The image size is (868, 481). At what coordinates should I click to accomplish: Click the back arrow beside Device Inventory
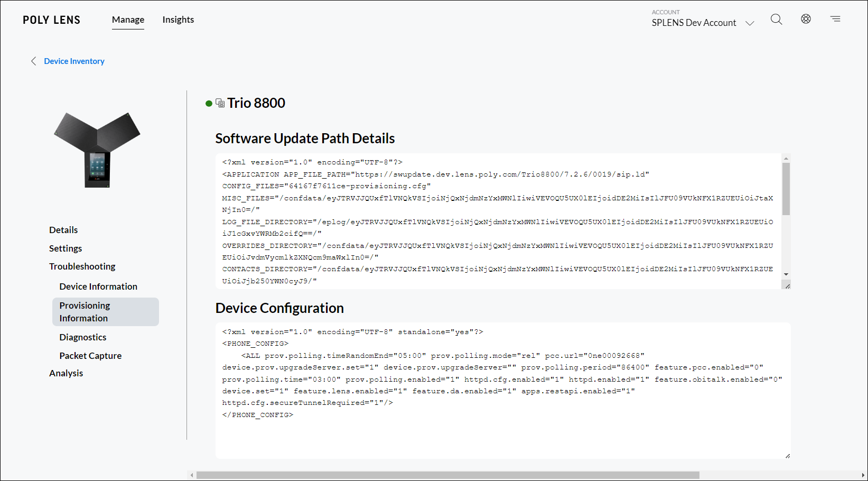[34, 61]
